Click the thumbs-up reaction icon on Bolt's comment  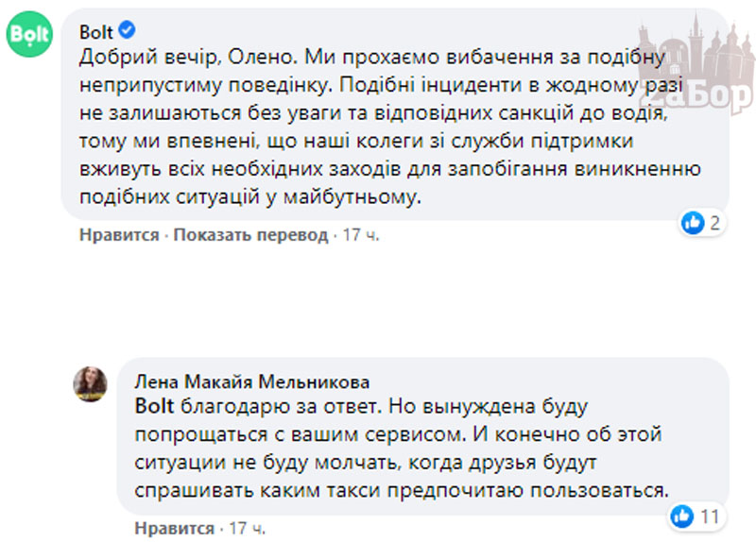click(x=692, y=223)
